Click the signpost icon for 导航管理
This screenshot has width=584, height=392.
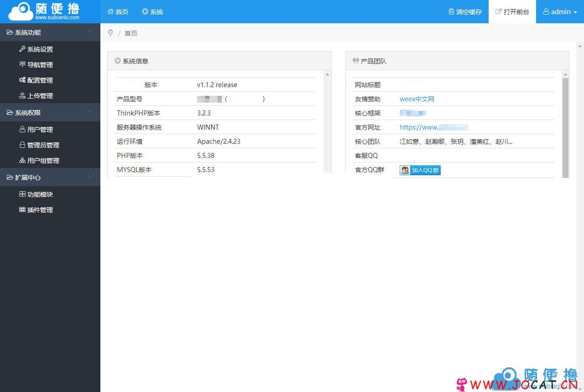click(x=22, y=64)
